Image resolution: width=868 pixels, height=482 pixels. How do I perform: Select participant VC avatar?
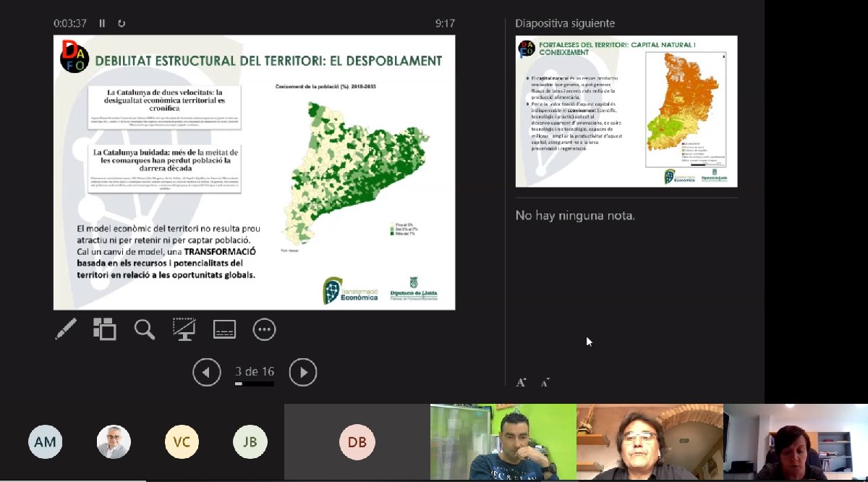pyautogui.click(x=182, y=442)
